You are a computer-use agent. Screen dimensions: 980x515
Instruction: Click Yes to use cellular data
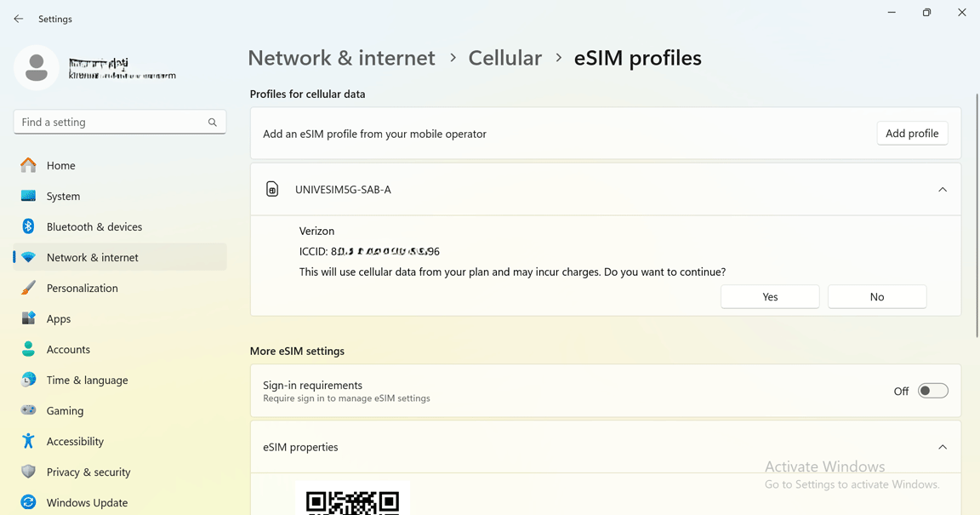(770, 297)
